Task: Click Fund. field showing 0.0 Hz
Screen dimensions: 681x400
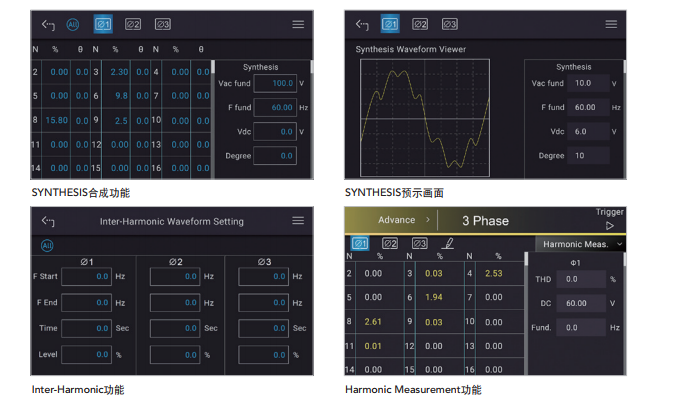Action: 581,327
